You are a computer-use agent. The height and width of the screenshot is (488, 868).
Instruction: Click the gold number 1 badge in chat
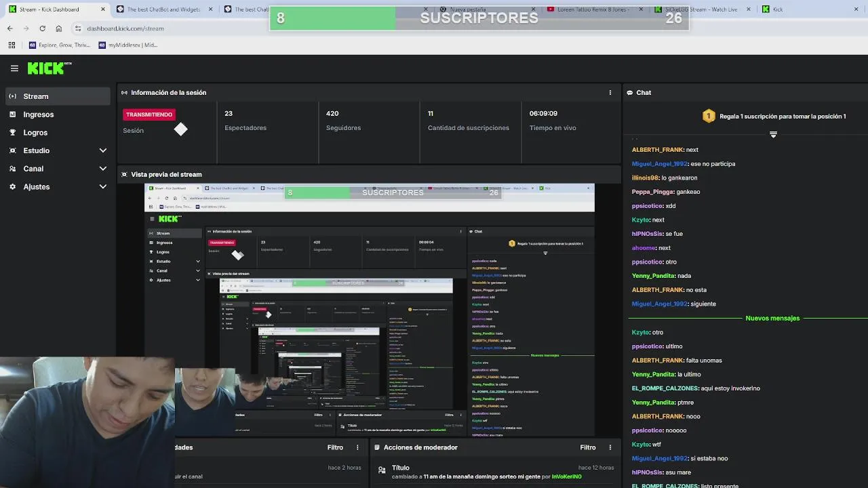tap(709, 116)
